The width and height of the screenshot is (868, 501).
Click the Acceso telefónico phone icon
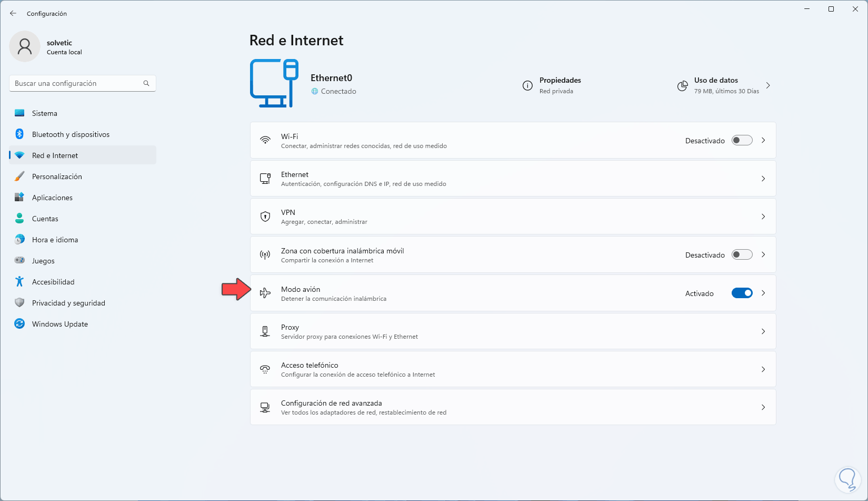[x=265, y=369]
